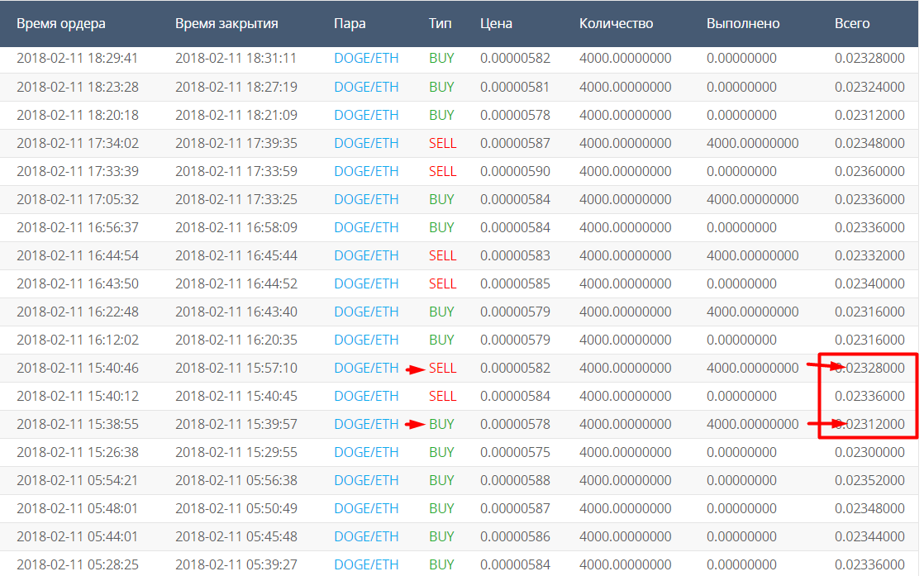
Task: Open DOGE/ETH link in the 05:54:21 order row
Action: coord(366,481)
